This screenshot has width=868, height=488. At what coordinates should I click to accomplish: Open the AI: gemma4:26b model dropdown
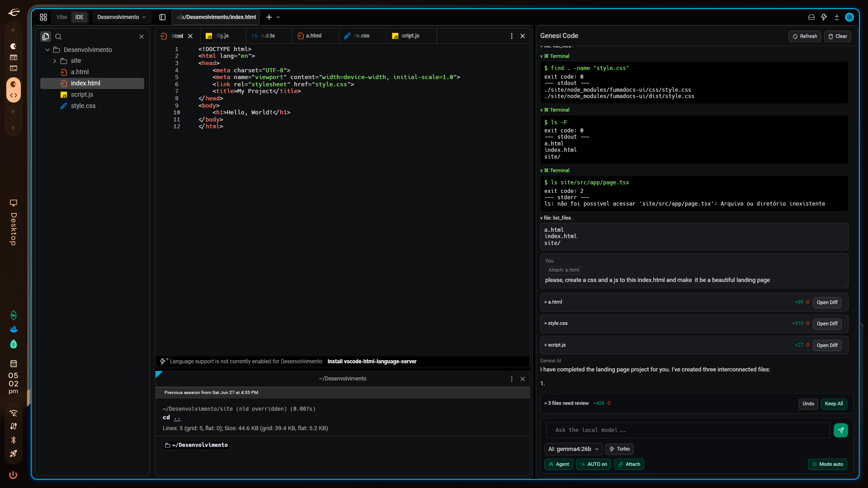(573, 449)
